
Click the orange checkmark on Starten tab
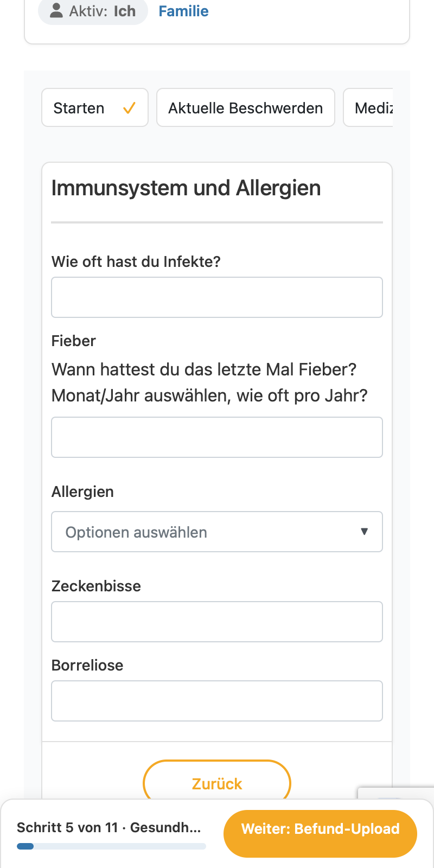(129, 108)
